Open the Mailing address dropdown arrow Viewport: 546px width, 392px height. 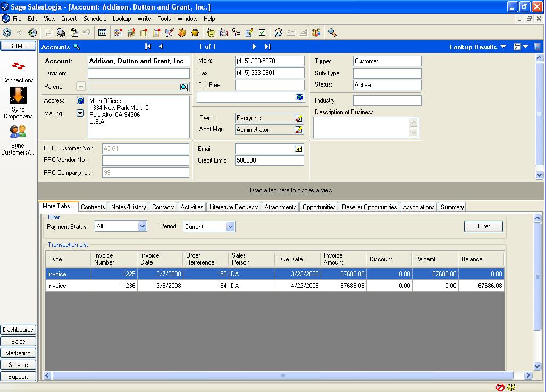(80, 113)
